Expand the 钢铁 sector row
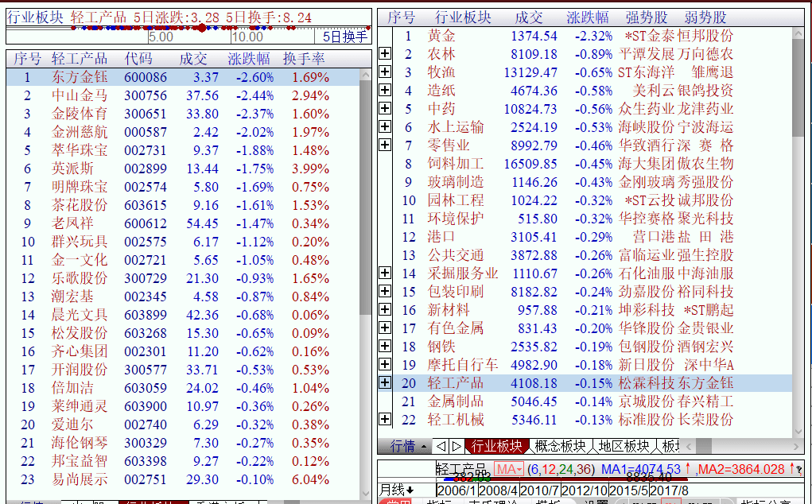812x504 pixels. click(385, 346)
